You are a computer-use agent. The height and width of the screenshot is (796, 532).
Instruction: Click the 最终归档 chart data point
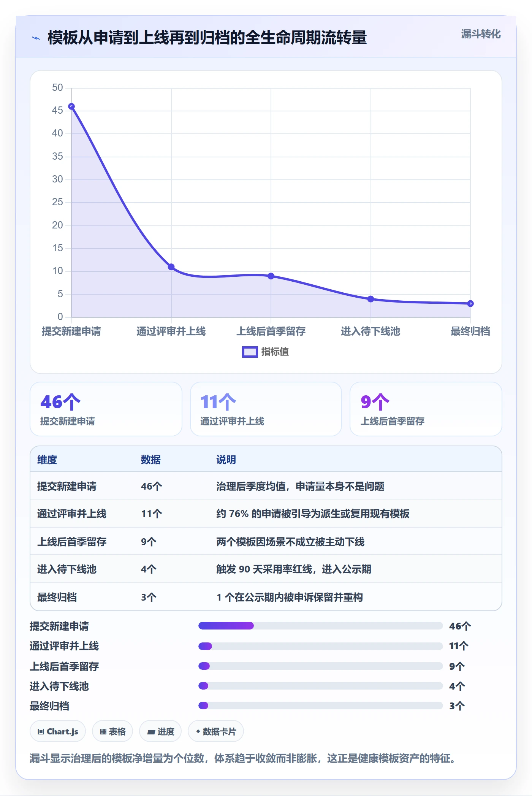(x=470, y=303)
